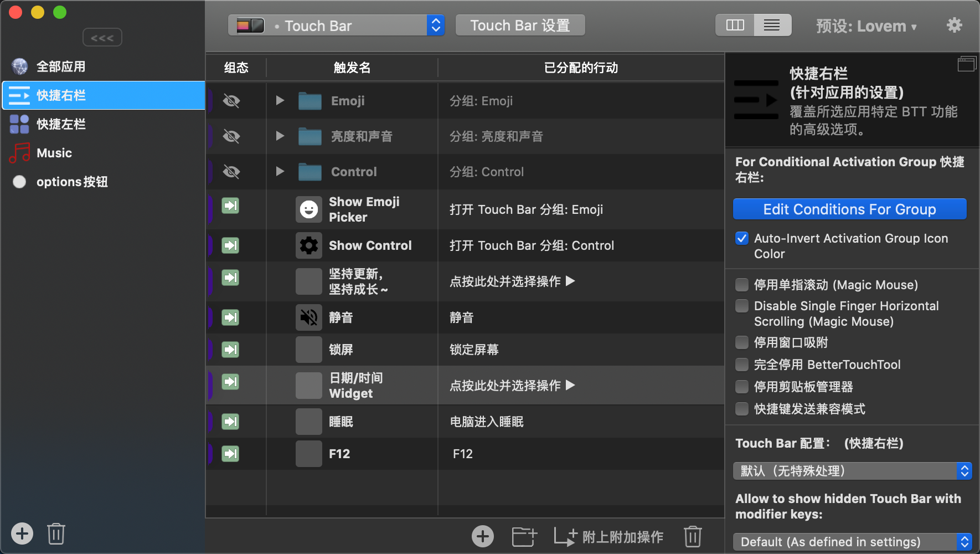Click the gear icon of Show Control
980x554 pixels.
(309, 245)
